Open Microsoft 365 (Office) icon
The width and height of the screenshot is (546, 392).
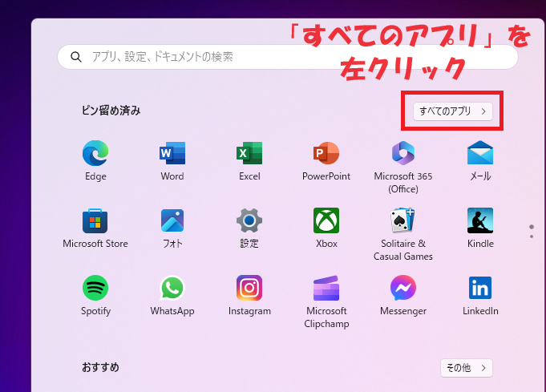pos(403,153)
